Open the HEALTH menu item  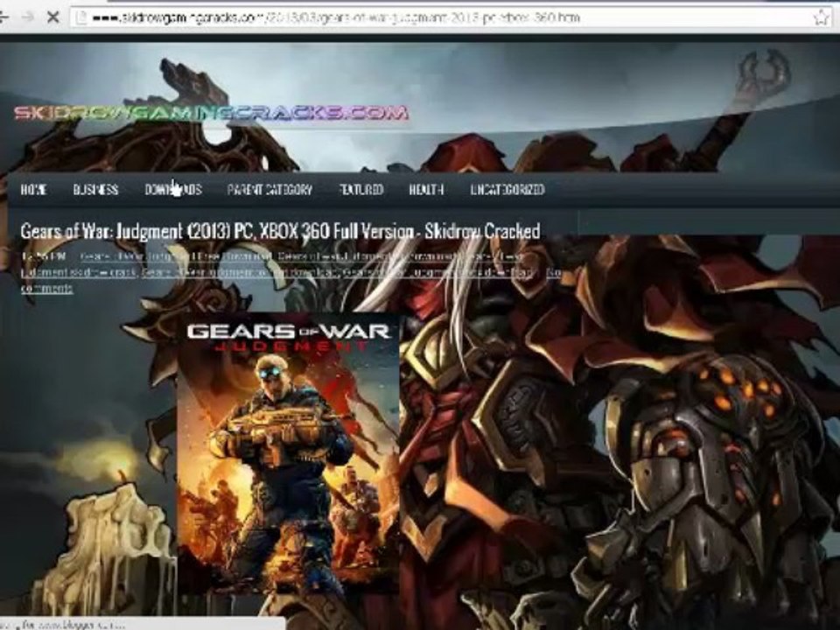pos(426,189)
